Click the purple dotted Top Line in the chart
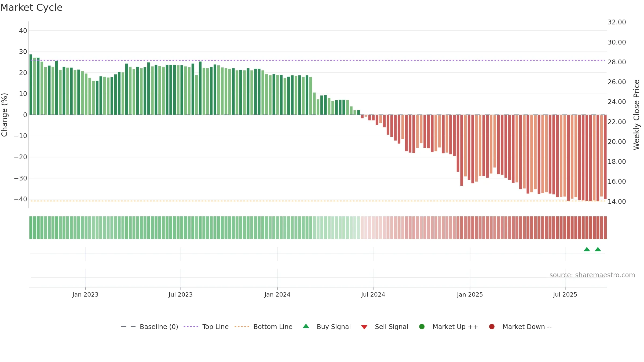The width and height of the screenshot is (644, 362). [x=318, y=60]
